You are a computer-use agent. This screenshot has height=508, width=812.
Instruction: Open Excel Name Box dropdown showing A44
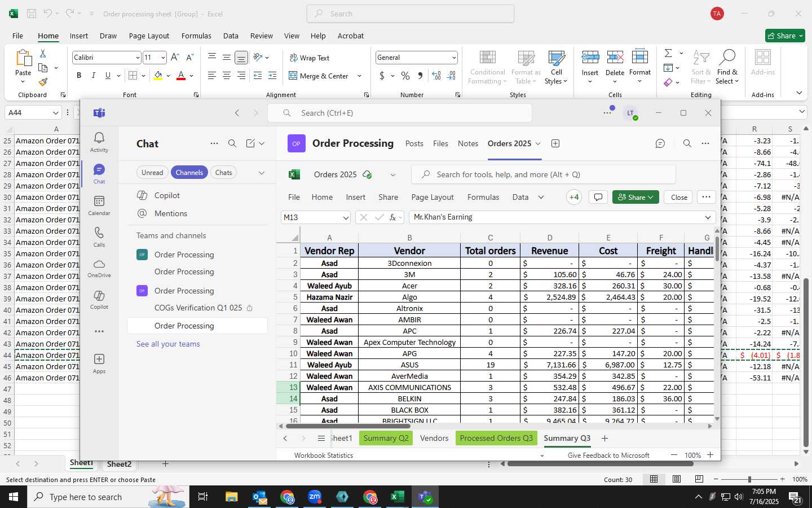coord(55,113)
